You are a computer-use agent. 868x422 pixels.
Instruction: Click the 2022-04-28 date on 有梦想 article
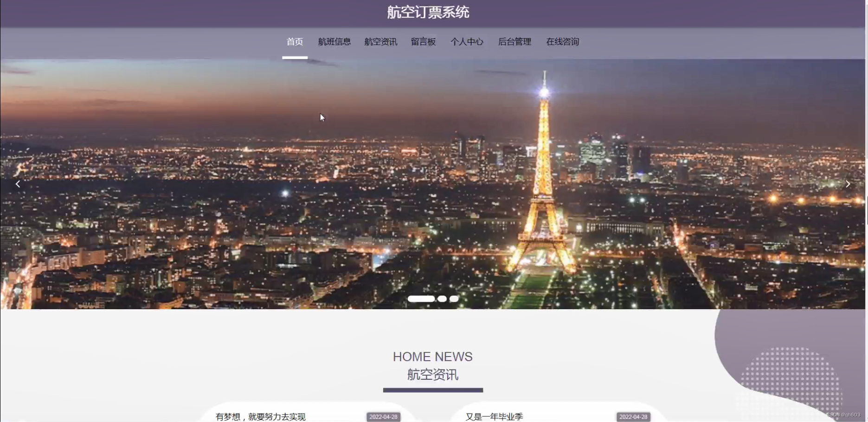(x=383, y=417)
